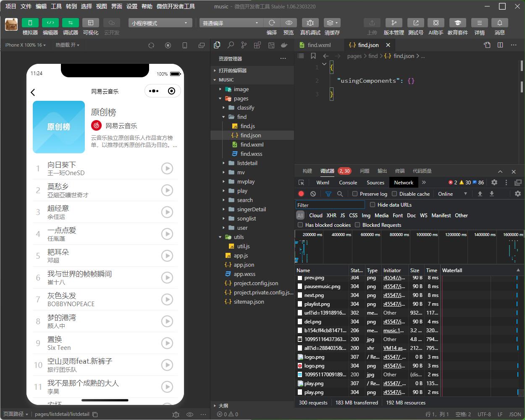Click the element inspector picker icon
Viewport: 525px width, 420px height.
pos(301,182)
